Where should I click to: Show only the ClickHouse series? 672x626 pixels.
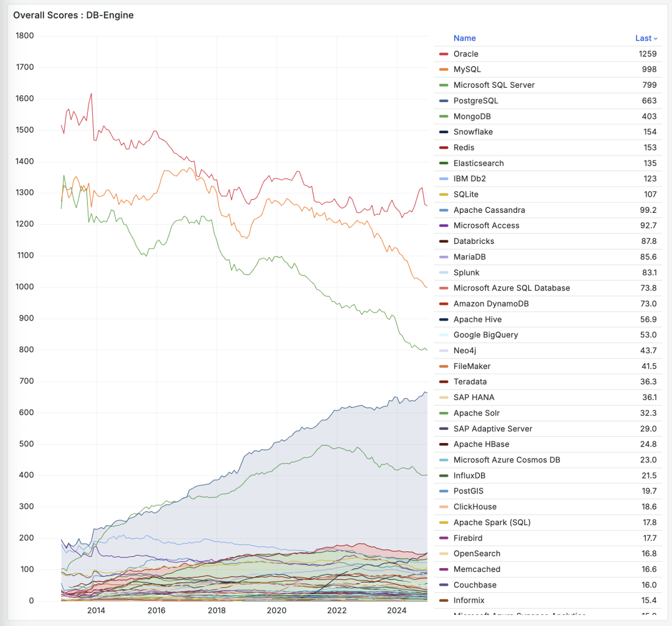[x=474, y=507]
